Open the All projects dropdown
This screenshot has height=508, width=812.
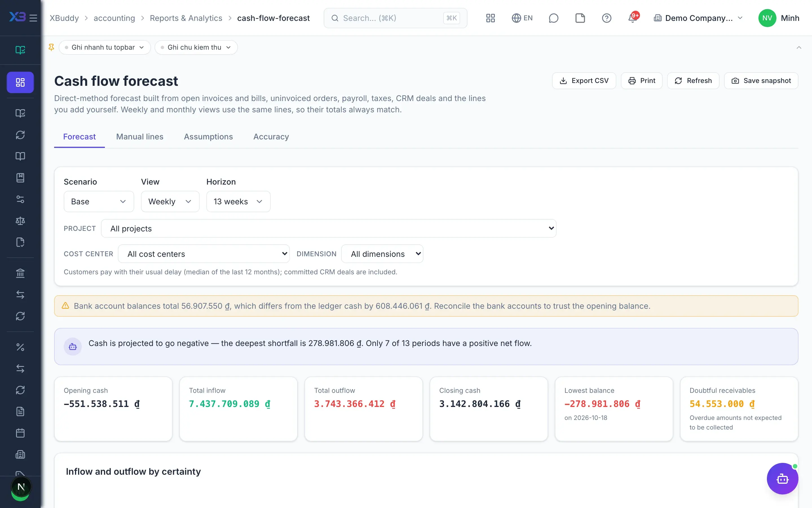[x=328, y=229]
